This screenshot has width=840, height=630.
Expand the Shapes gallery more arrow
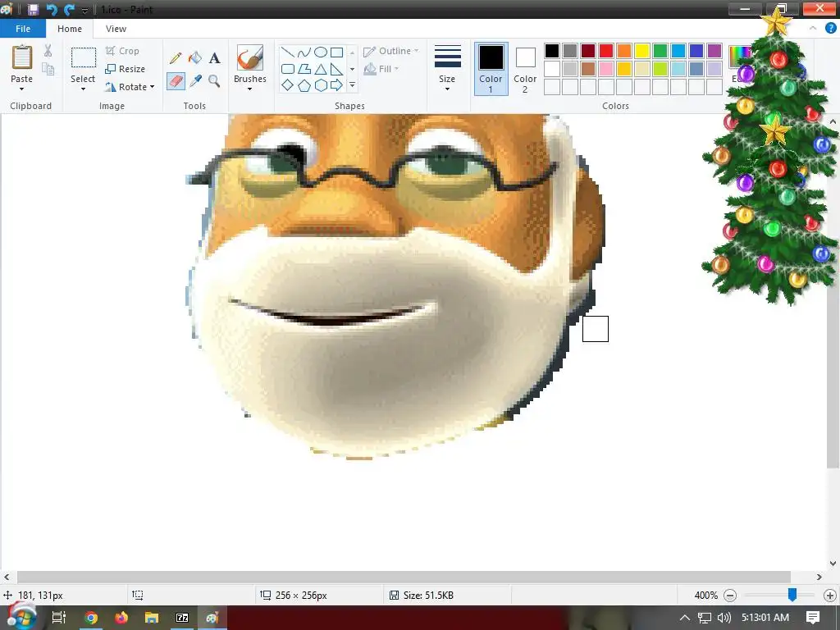(352, 85)
